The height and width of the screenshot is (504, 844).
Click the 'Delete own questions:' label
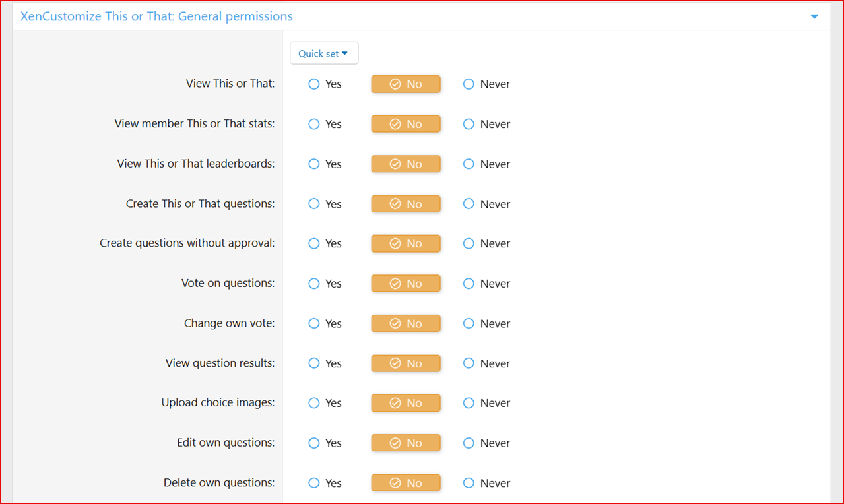click(219, 482)
